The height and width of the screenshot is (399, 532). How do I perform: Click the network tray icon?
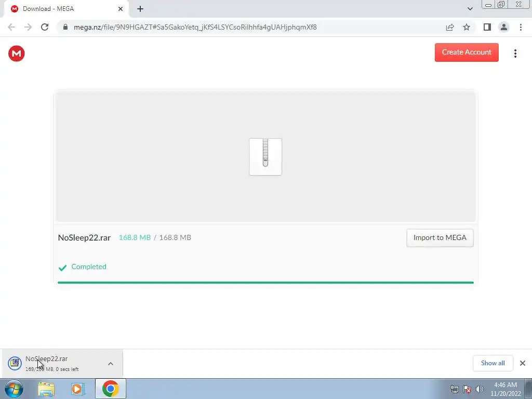454,389
